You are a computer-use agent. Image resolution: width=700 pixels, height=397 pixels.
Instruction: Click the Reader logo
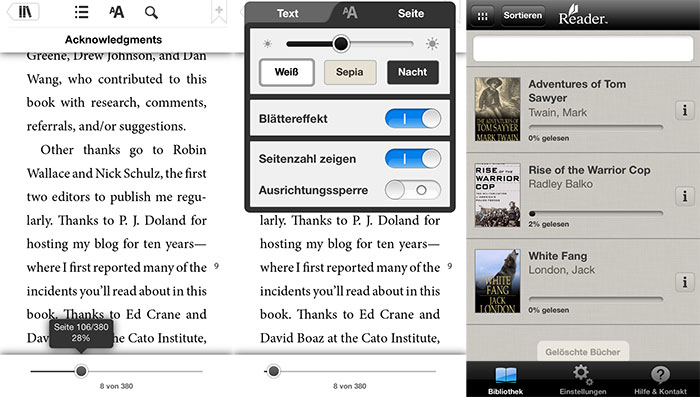(583, 16)
